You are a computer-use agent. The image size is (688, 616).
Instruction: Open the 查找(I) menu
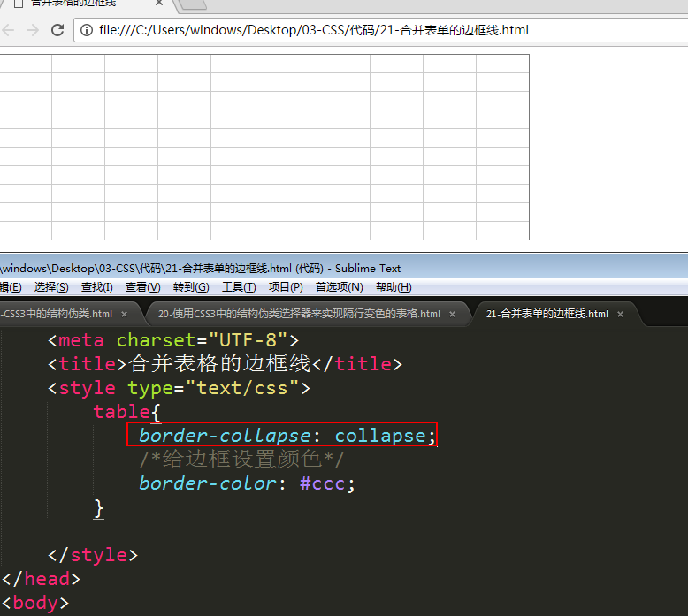[x=97, y=287]
